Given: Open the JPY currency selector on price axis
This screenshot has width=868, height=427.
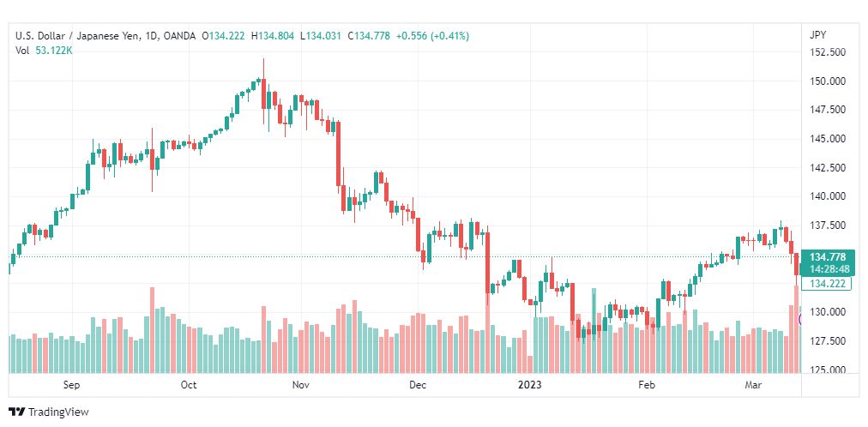Looking at the screenshot, I should click(817, 35).
